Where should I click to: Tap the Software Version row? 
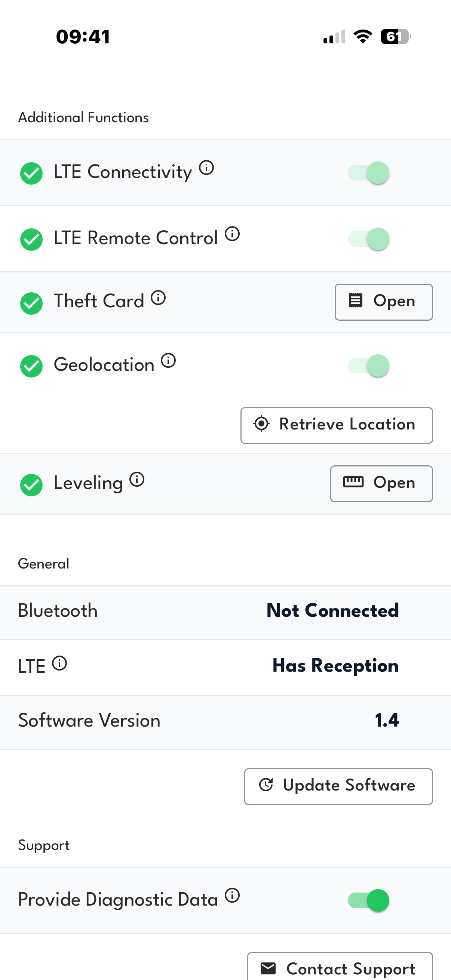225,721
